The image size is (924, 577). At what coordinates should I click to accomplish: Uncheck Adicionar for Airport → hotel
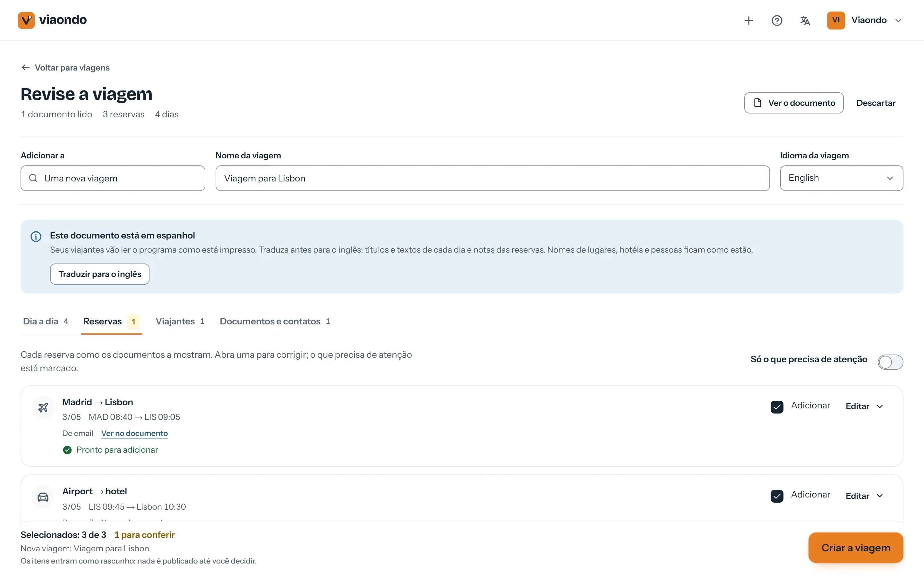(x=777, y=496)
